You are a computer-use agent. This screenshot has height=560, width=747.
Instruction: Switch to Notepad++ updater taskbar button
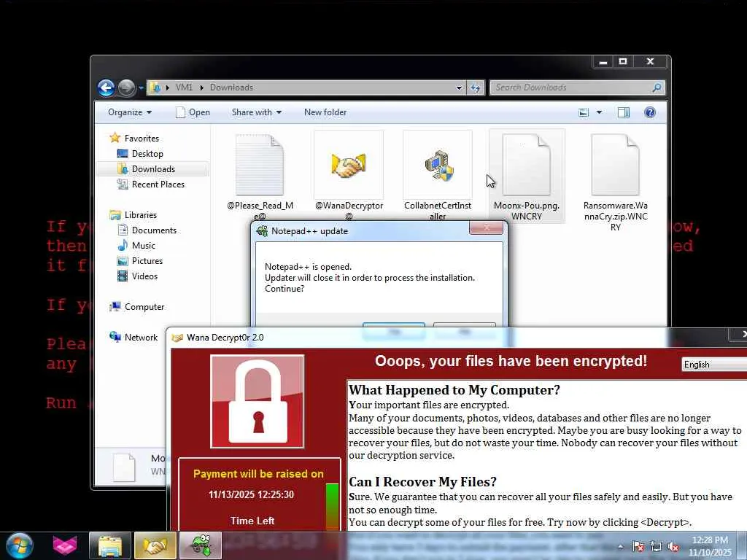[x=201, y=545]
